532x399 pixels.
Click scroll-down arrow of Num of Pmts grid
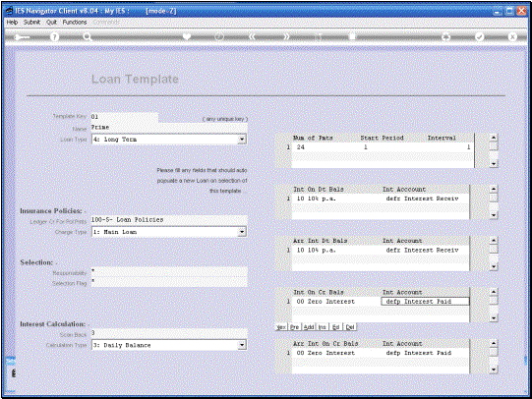(494, 164)
